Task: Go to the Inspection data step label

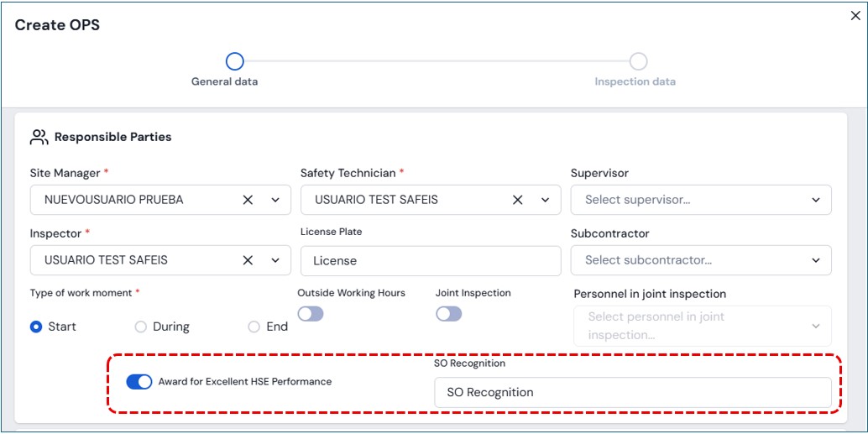Action: pyautogui.click(x=635, y=81)
